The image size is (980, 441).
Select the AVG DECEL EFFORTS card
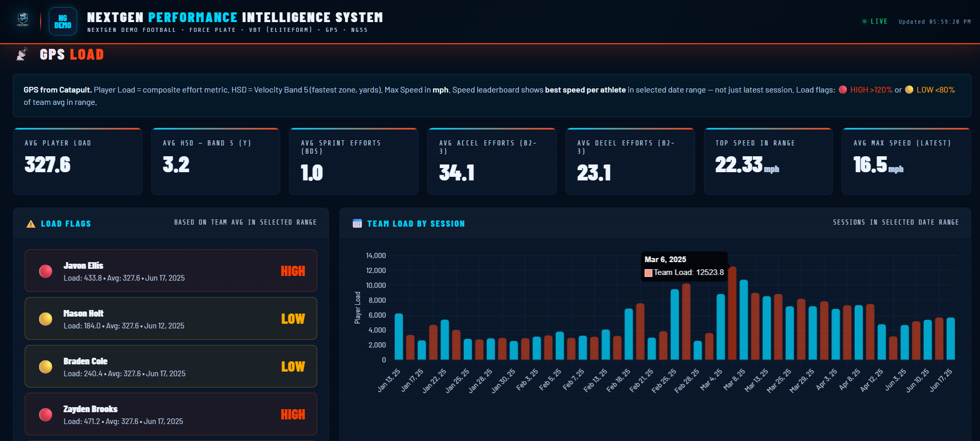pos(630,161)
